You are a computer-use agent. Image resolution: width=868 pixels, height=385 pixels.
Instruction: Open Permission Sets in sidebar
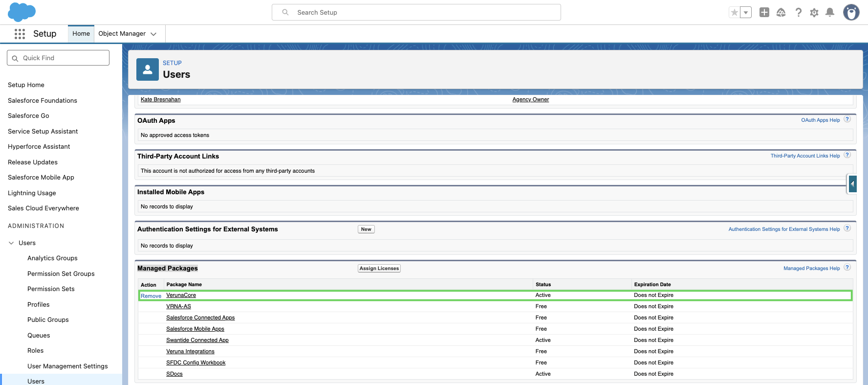coord(51,289)
